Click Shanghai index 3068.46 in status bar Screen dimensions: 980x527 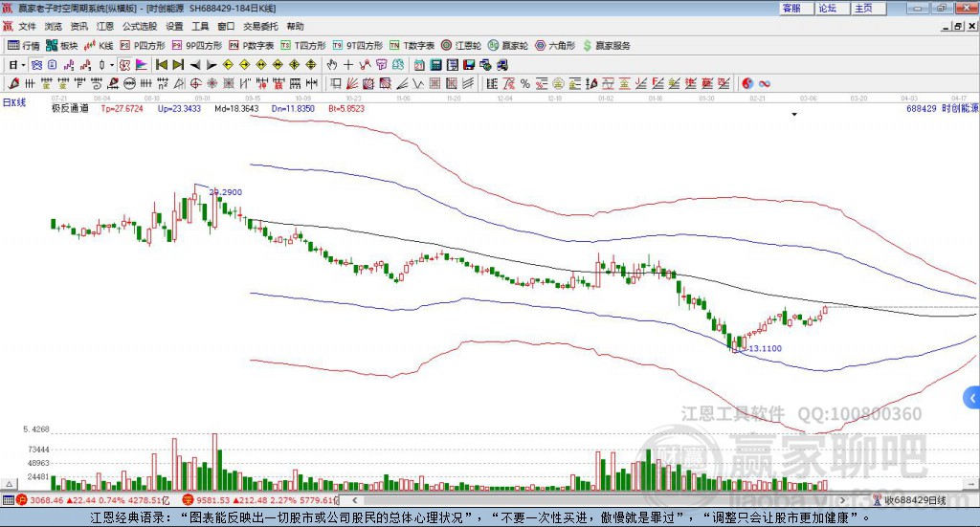point(46,500)
